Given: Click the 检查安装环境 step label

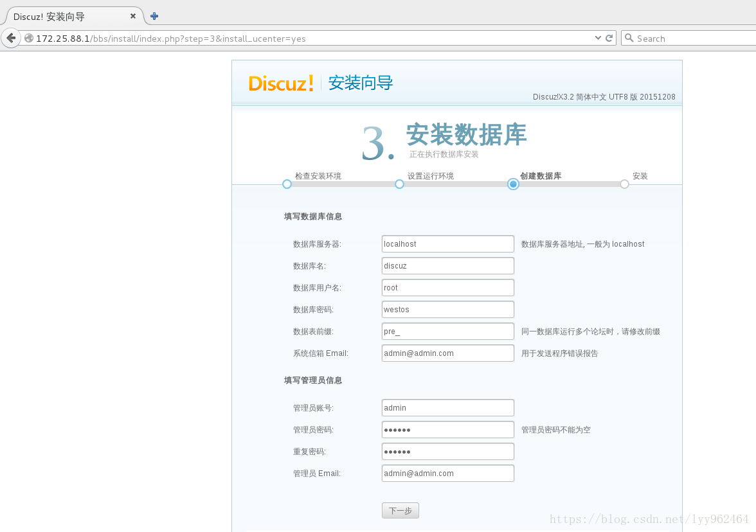Looking at the screenshot, I should (x=318, y=176).
